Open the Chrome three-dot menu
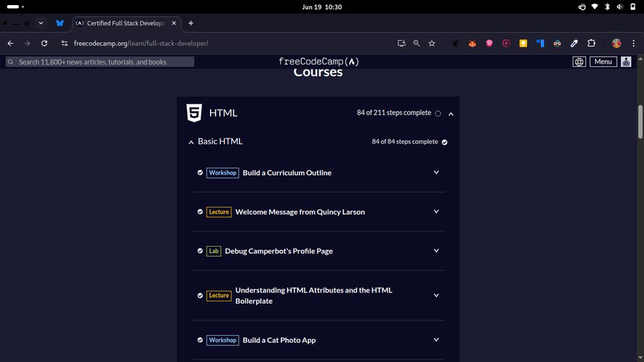 tap(633, 43)
